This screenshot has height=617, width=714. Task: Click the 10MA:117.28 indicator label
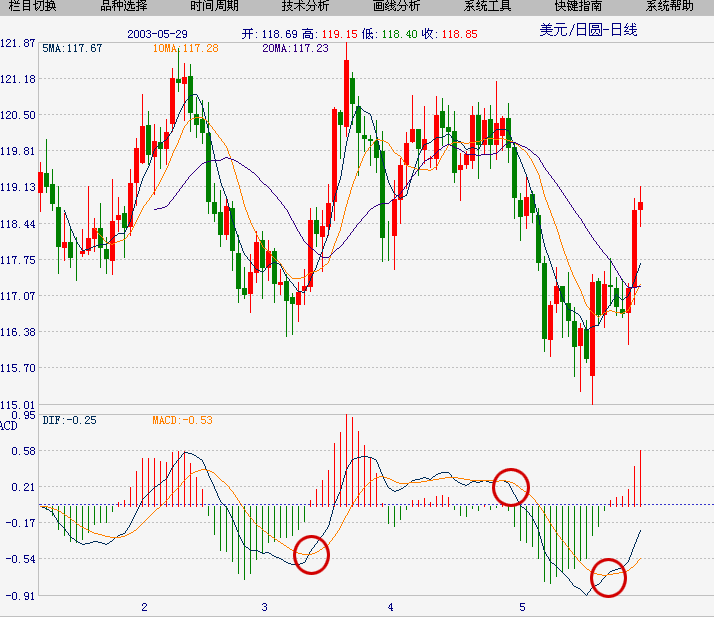[185, 48]
